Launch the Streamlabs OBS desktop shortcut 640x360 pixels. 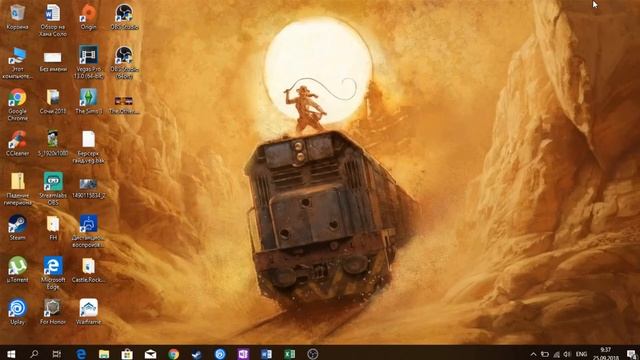53,189
